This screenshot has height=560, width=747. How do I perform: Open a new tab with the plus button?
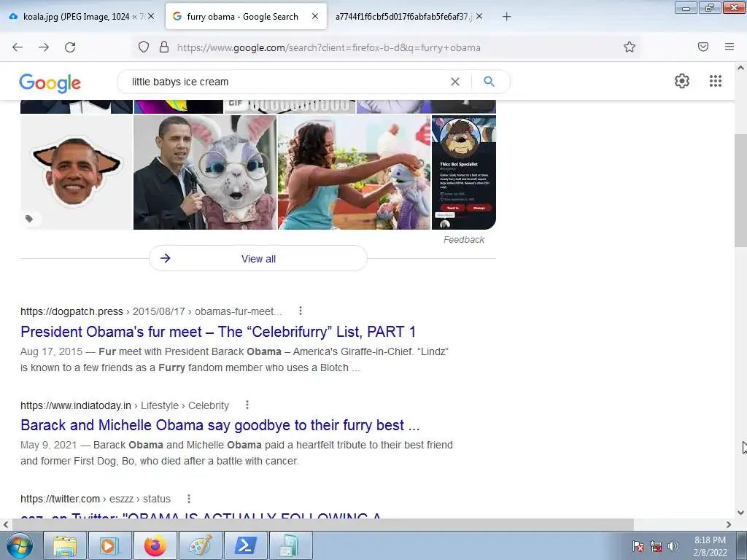click(x=506, y=17)
